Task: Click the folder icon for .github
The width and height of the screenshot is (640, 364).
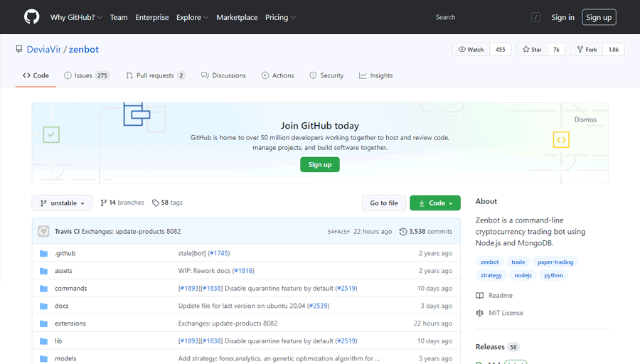Action: (43, 253)
